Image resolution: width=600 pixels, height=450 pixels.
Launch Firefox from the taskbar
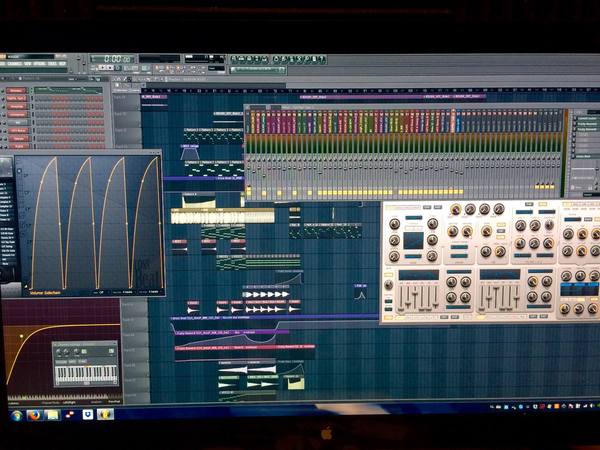[34, 415]
